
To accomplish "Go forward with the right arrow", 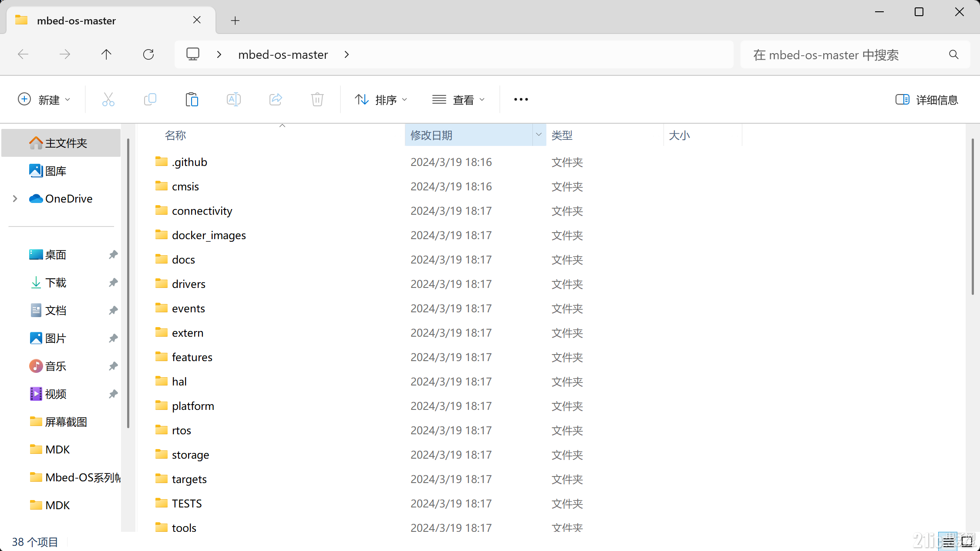I will click(x=65, y=54).
